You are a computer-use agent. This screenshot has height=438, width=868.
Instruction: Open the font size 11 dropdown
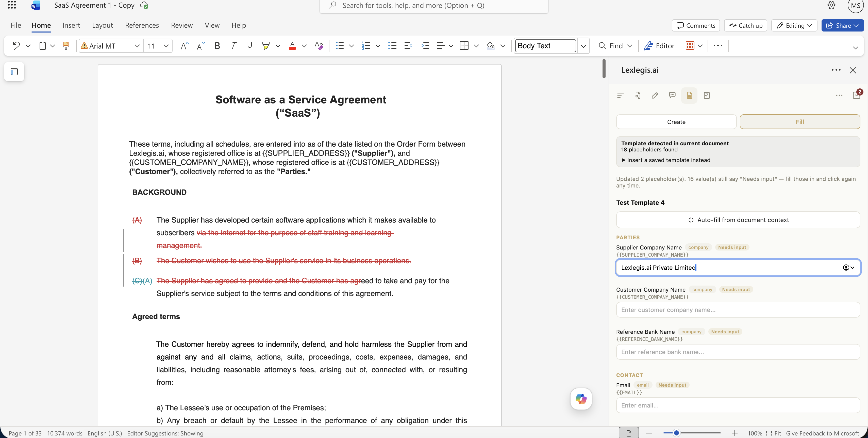(166, 46)
